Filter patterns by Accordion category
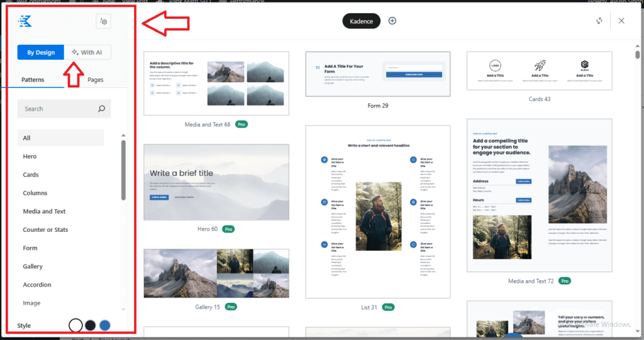Screen dimensions: 644x340 pos(37,285)
